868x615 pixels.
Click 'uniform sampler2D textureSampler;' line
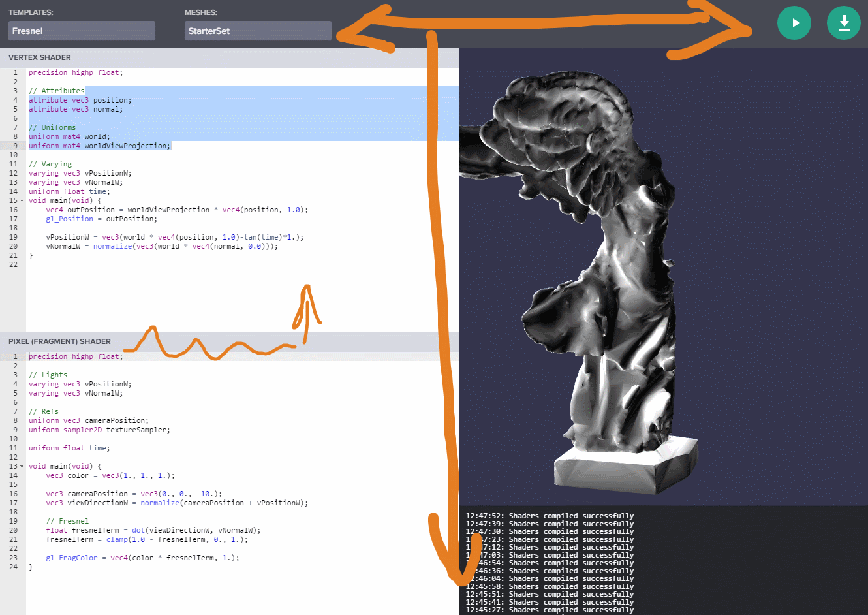pyautogui.click(x=99, y=430)
